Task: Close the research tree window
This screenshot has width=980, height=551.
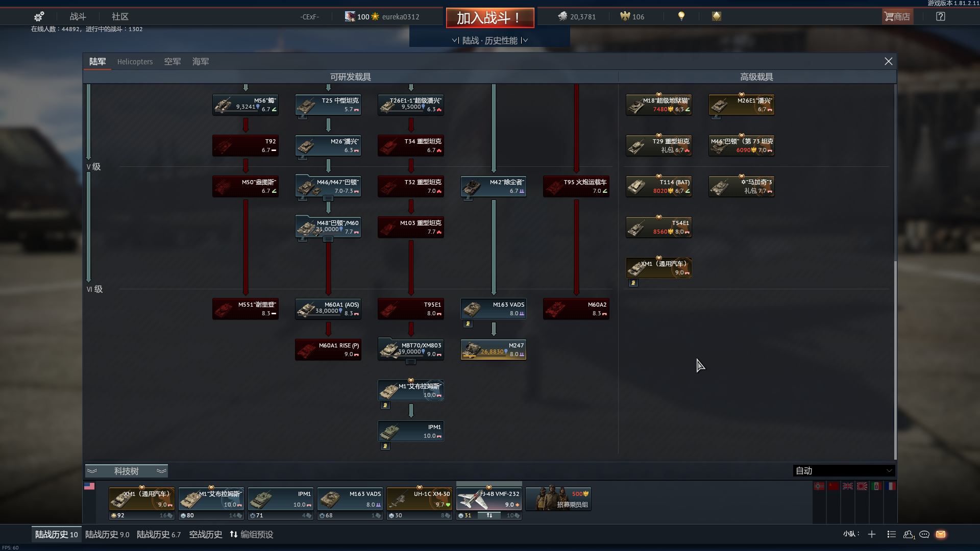Action: pyautogui.click(x=889, y=61)
